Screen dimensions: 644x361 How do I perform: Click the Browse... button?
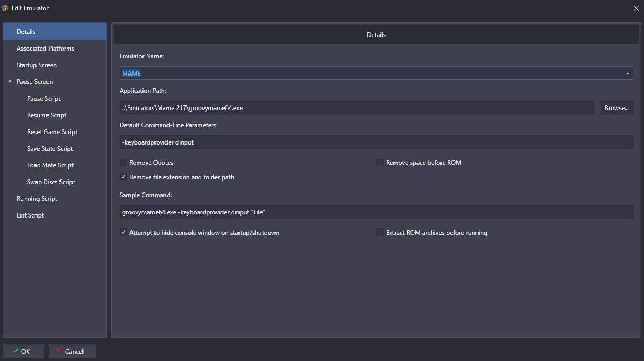point(616,107)
